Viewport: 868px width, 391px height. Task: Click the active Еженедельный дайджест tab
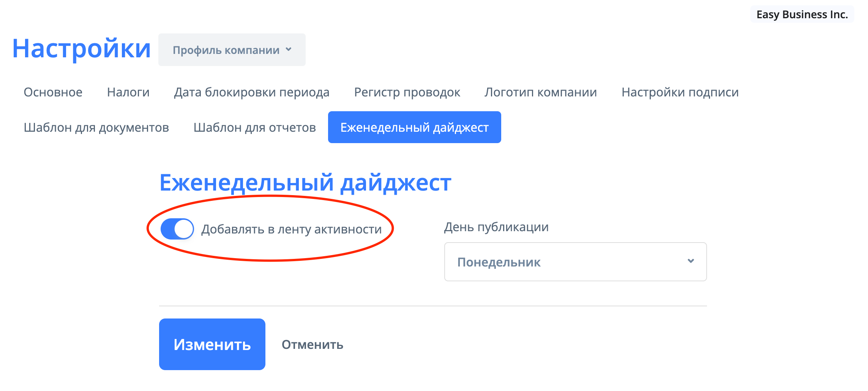coord(414,128)
